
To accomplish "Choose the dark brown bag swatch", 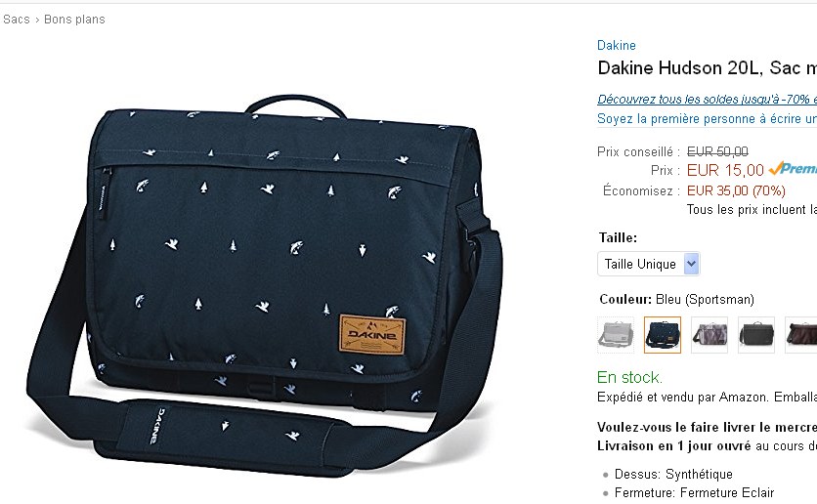I will [x=800, y=335].
